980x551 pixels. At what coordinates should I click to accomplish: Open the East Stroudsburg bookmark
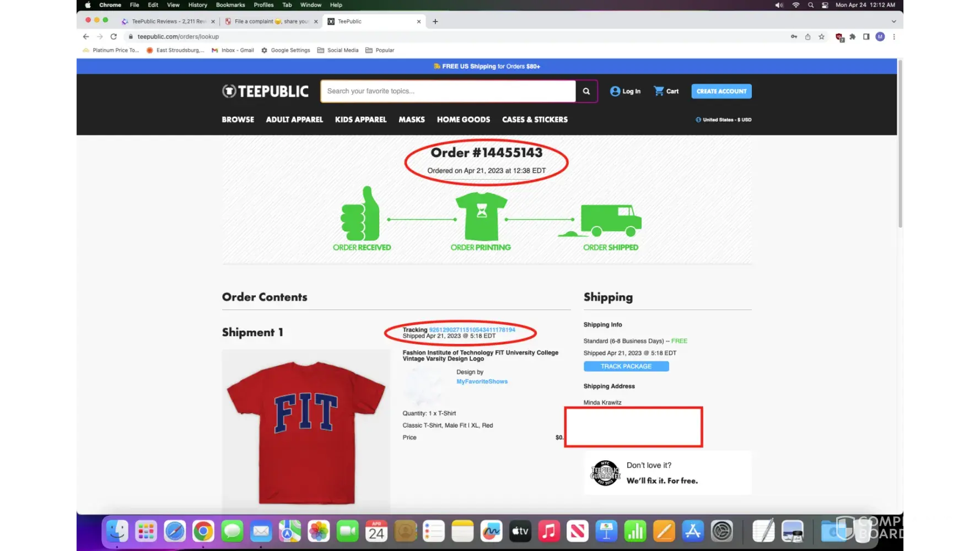coord(175,50)
